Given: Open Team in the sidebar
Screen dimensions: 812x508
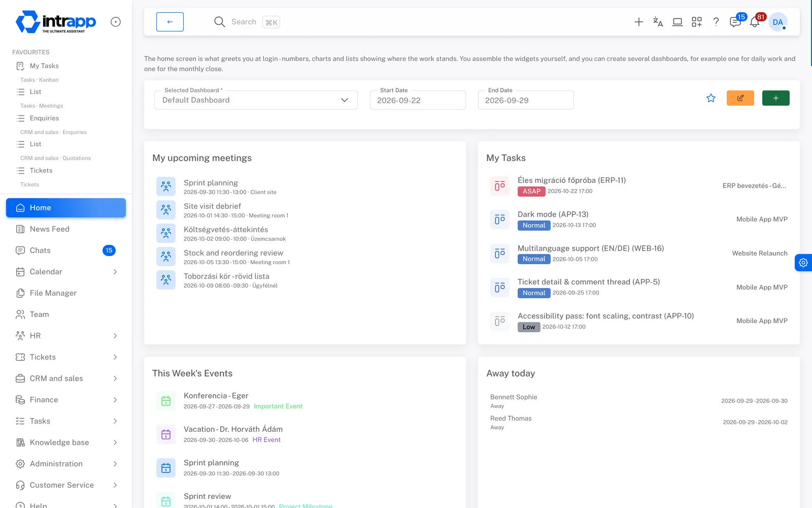Looking at the screenshot, I should 66,314.
